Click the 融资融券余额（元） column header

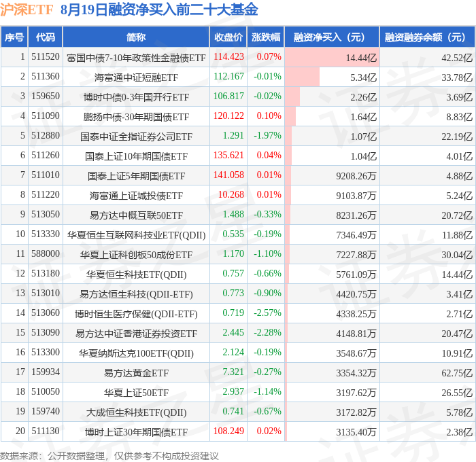tap(428, 37)
